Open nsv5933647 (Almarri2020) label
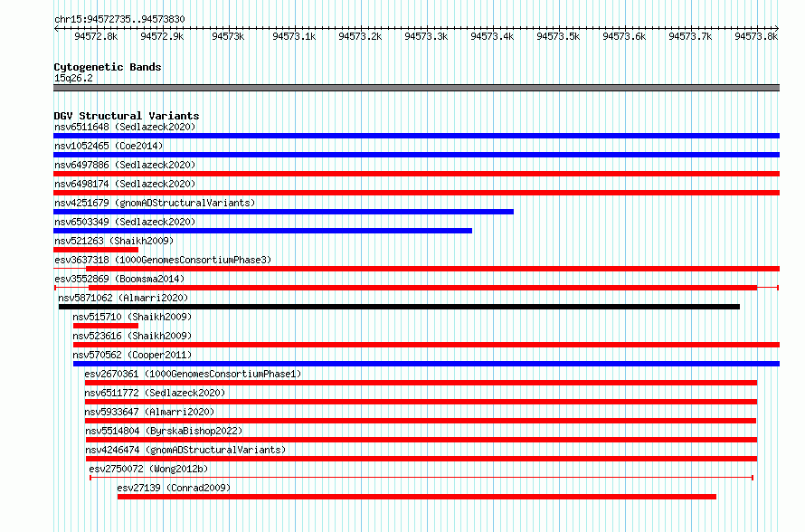Viewport: 805px width, 532px height. 149,412
